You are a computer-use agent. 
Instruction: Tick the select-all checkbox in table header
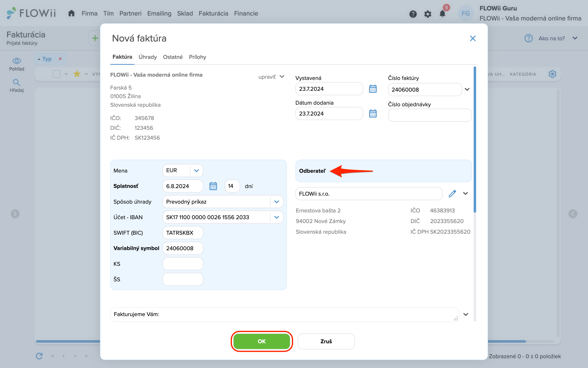(x=56, y=74)
